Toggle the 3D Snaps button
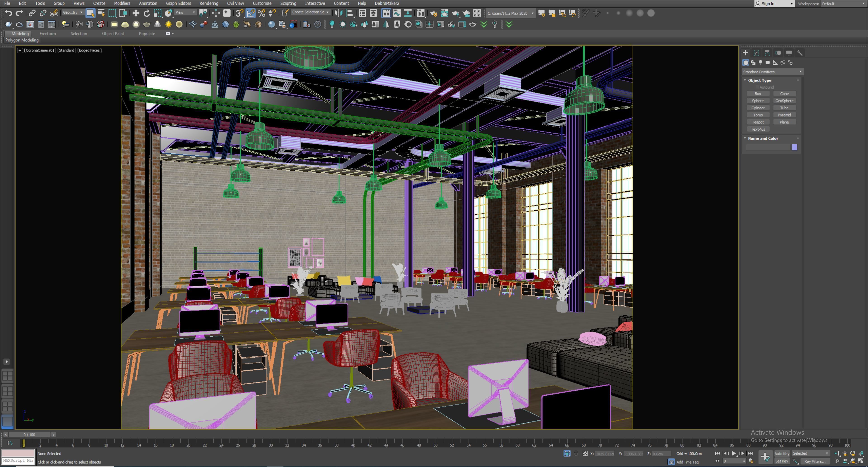The width and height of the screenshot is (868, 467). tap(240, 13)
